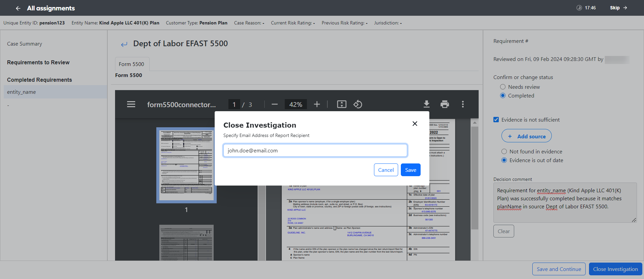Go back using All assignments arrow
The width and height of the screenshot is (644, 279).
pyautogui.click(x=18, y=8)
